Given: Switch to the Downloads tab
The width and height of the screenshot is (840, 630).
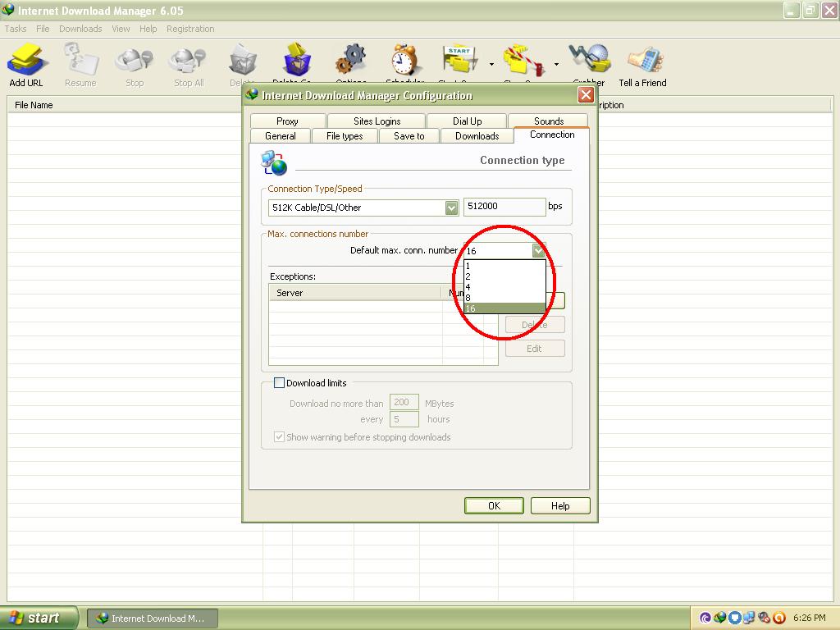Looking at the screenshot, I should click(477, 136).
